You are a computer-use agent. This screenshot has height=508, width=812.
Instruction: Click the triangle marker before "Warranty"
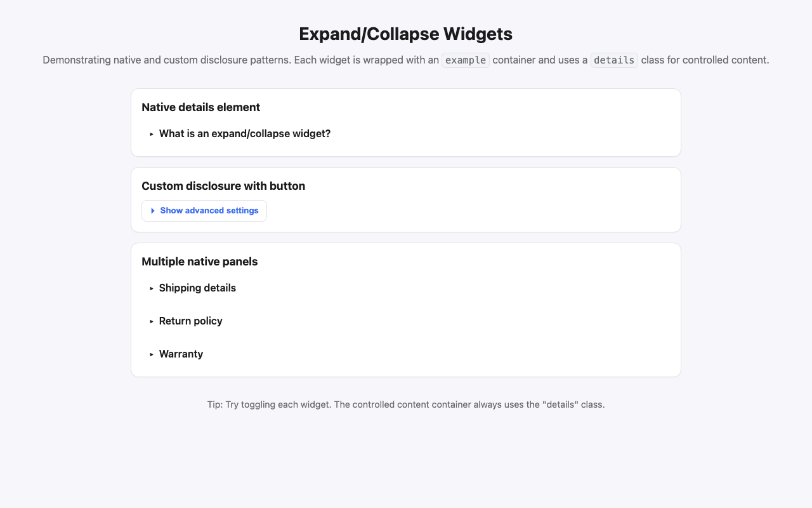point(151,354)
